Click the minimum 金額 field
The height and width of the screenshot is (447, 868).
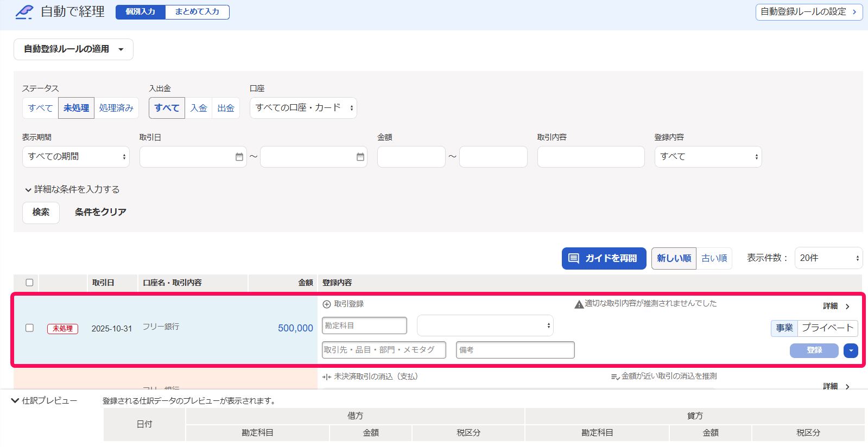click(411, 157)
